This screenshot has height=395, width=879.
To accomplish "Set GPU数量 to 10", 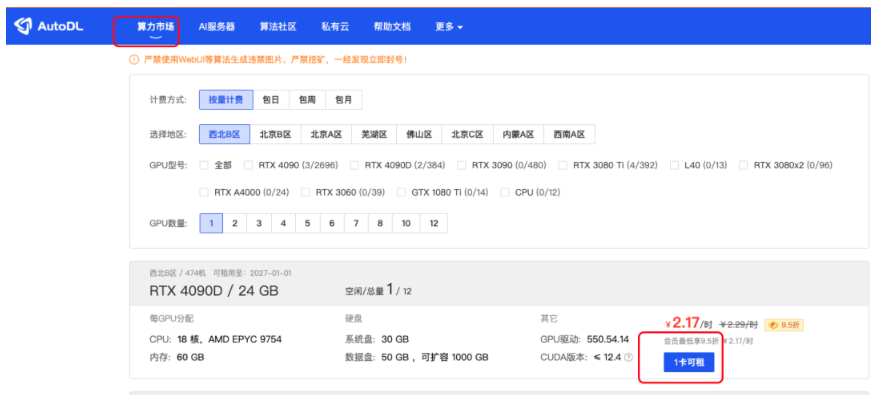I will (x=406, y=223).
